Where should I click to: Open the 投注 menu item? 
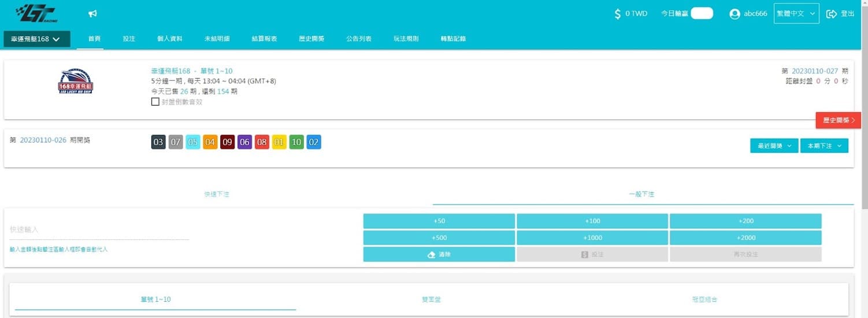coord(129,39)
